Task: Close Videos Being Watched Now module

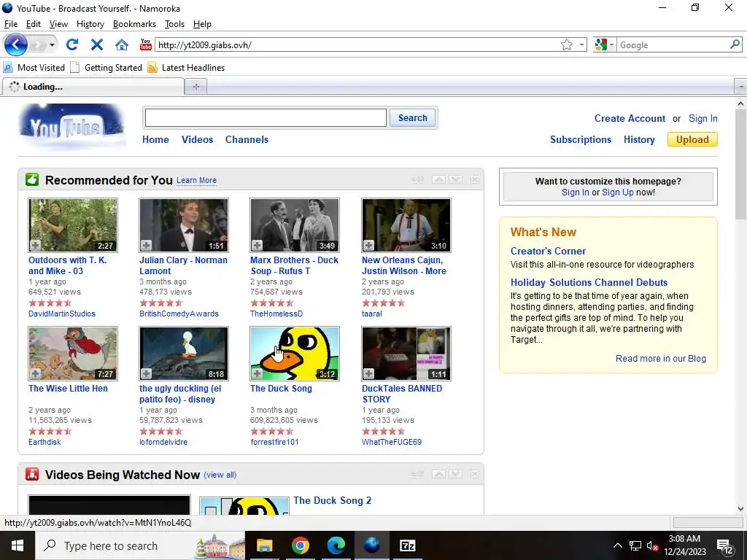Action: [x=474, y=474]
